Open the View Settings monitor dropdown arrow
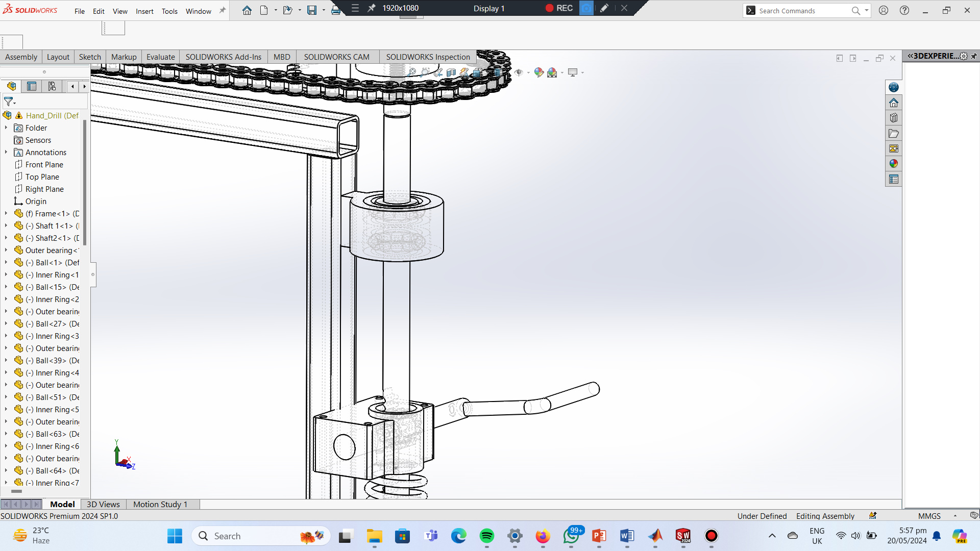980x551 pixels. [x=582, y=72]
